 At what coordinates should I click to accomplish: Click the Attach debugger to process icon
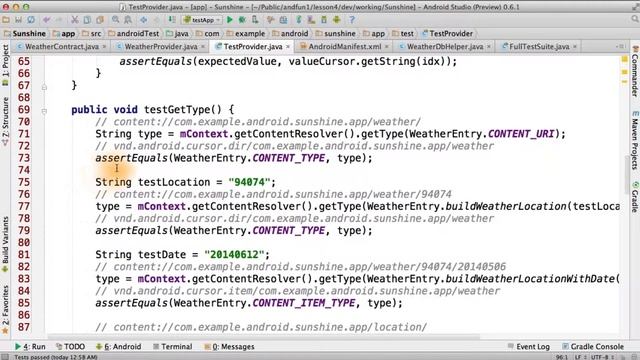255,20
